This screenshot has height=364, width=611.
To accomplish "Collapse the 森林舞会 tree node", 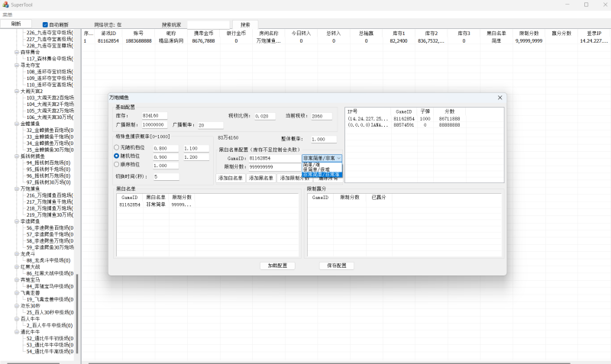I will point(16,52).
